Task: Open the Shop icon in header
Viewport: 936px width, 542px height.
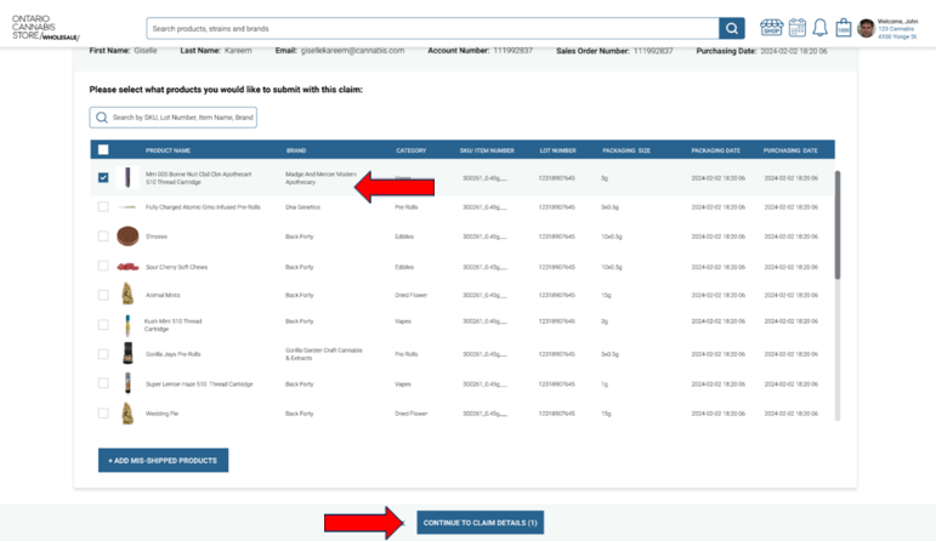Action: tap(771, 27)
